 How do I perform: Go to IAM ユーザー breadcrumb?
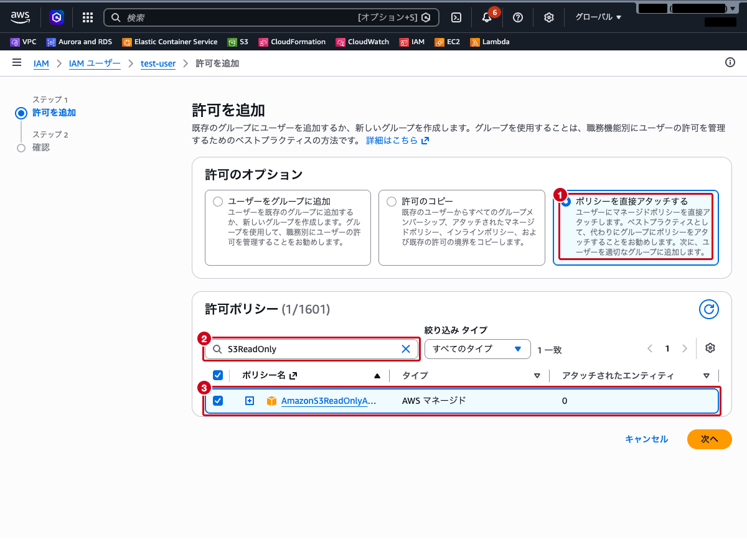[95, 63]
